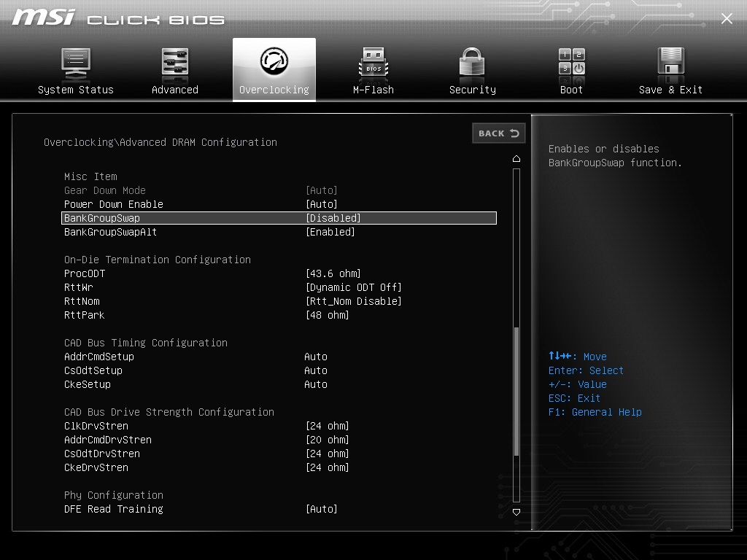The height and width of the screenshot is (560, 747).
Task: Select the RttNom setting
Action: pyautogui.click(x=82, y=301)
